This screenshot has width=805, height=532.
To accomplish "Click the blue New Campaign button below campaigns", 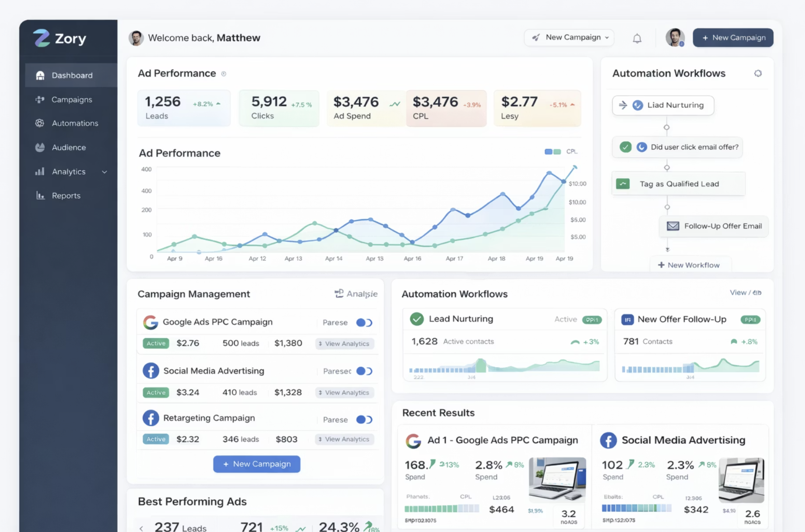I will (x=256, y=464).
